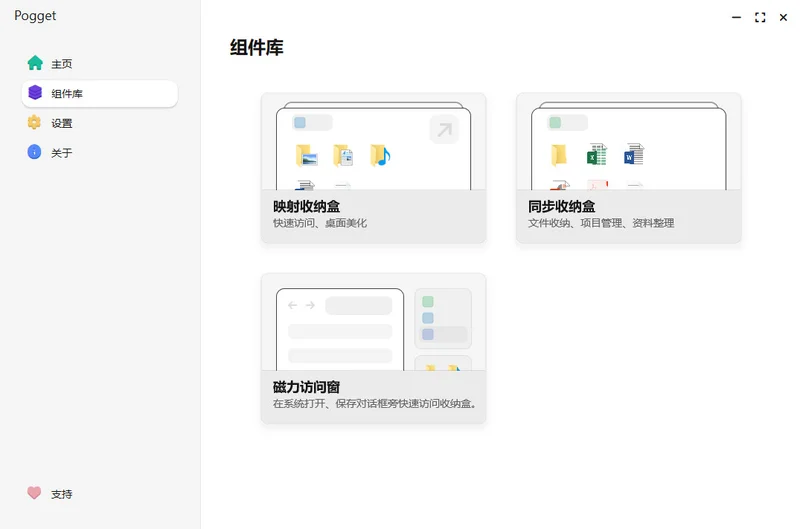
Task: Click the pink heart support icon
Action: point(34,493)
